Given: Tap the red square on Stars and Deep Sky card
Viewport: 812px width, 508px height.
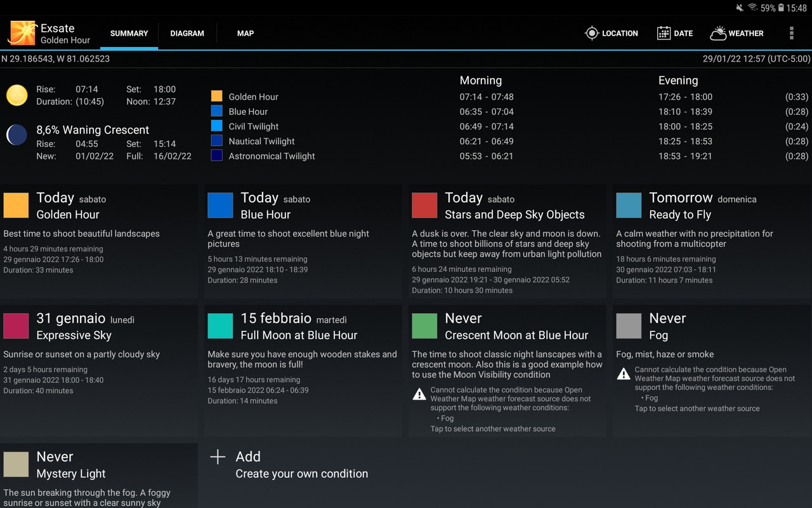Looking at the screenshot, I should click(425, 206).
